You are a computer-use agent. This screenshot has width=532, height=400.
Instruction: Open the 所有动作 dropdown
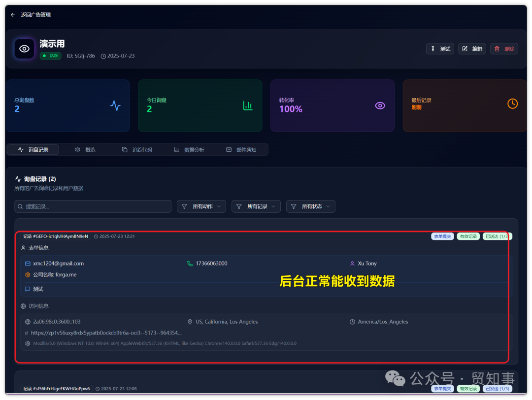pos(201,206)
